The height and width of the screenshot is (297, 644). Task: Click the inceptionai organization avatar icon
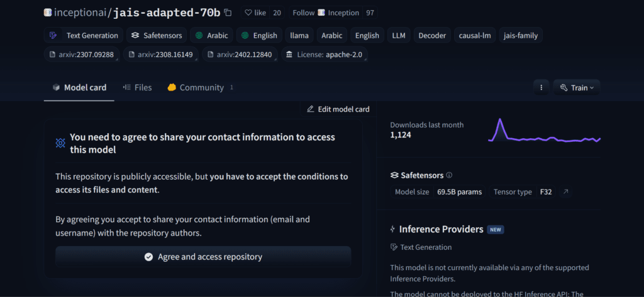[x=48, y=13]
